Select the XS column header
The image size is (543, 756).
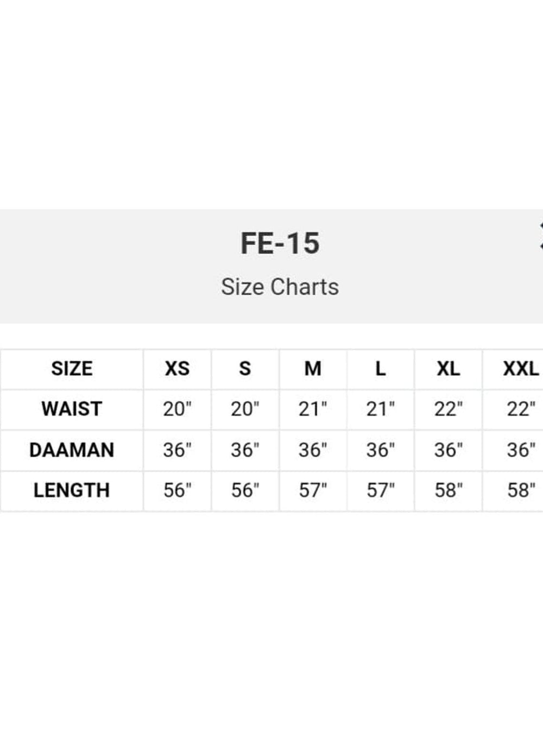[177, 369]
